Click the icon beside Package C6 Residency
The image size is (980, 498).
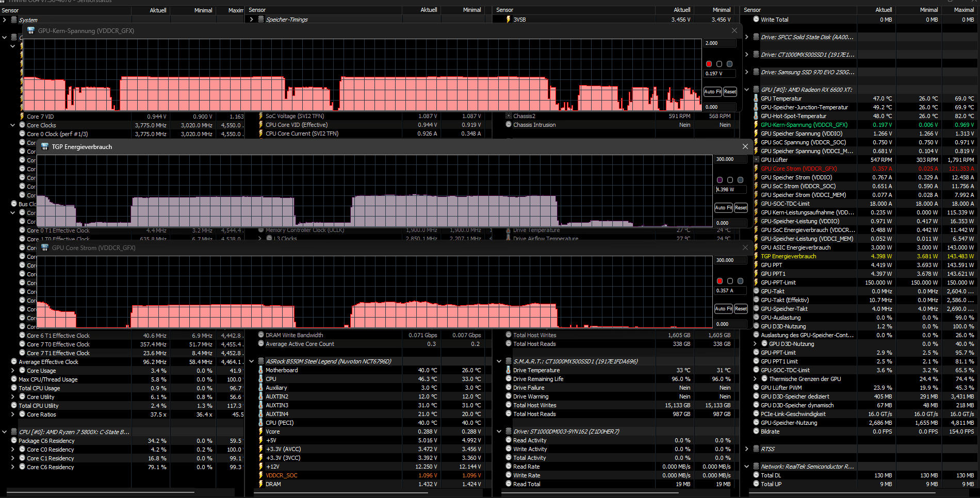coord(14,441)
